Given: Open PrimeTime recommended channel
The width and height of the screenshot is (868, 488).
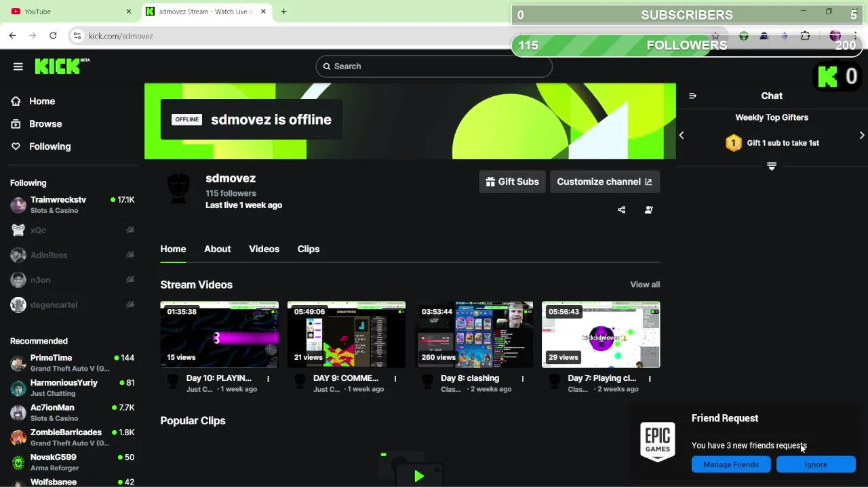Looking at the screenshot, I should [72, 363].
